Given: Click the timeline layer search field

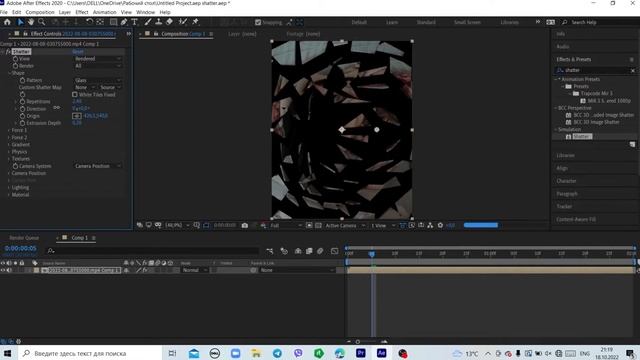Looking at the screenshot, I should (153, 251).
